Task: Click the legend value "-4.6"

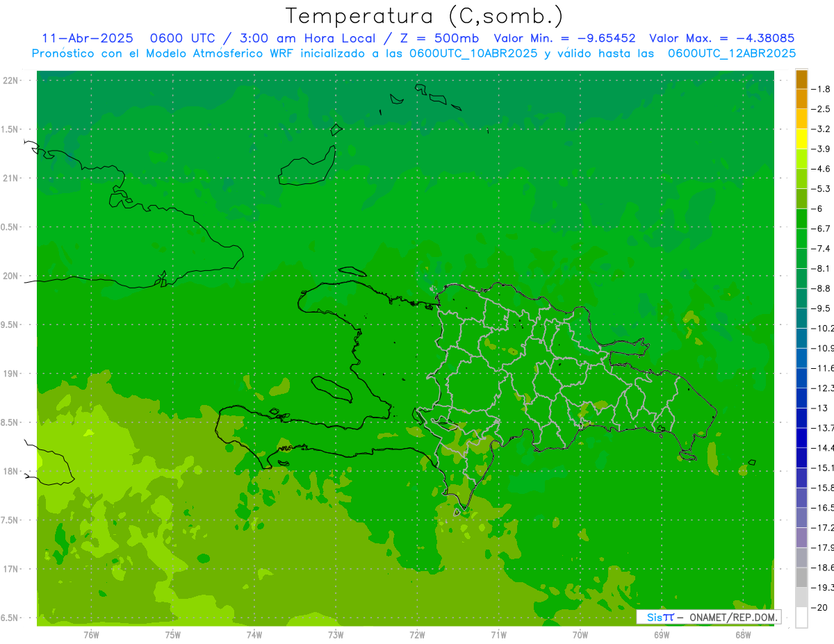Action: [x=820, y=169]
